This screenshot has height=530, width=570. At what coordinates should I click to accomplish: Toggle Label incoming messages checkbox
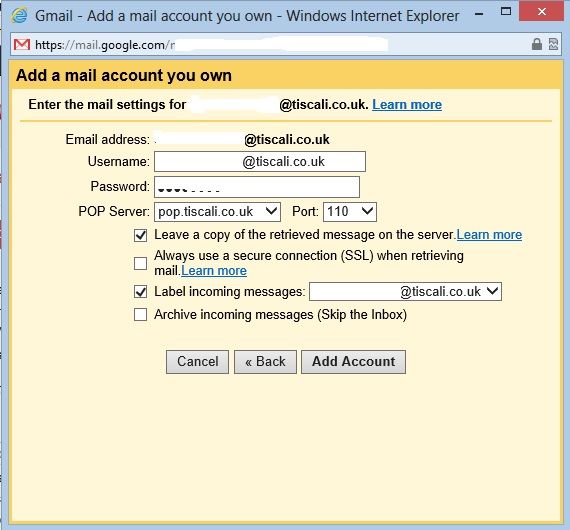click(x=140, y=292)
